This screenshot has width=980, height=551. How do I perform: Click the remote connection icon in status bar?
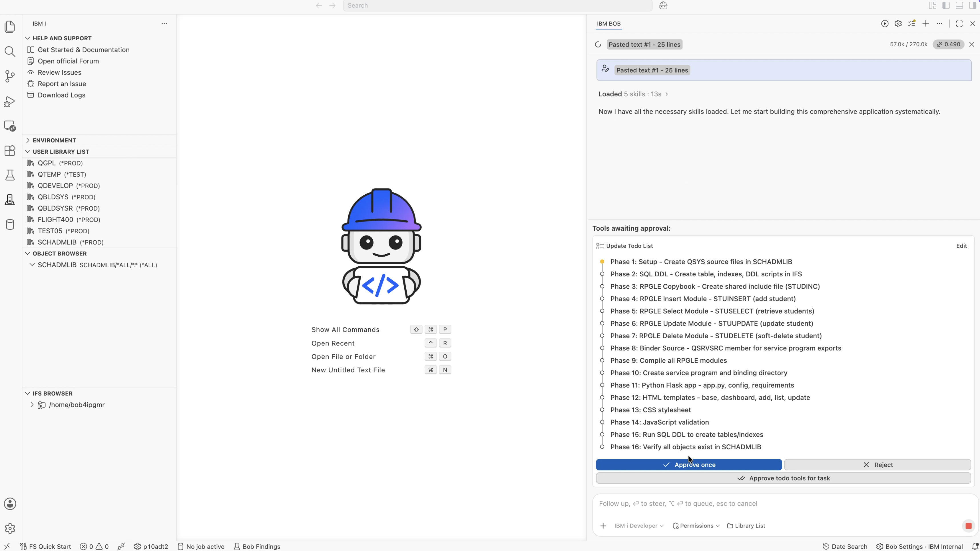click(x=7, y=546)
